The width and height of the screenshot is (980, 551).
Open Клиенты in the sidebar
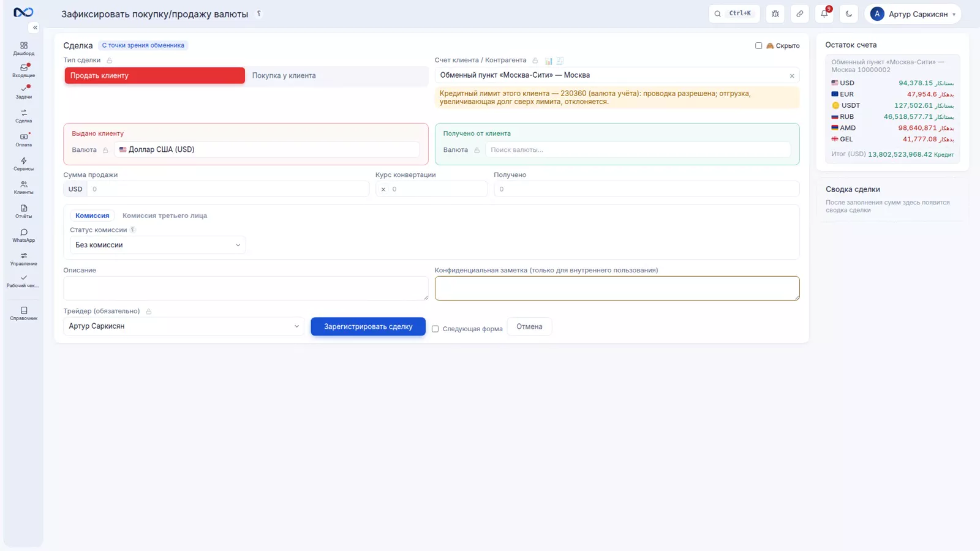(x=24, y=187)
